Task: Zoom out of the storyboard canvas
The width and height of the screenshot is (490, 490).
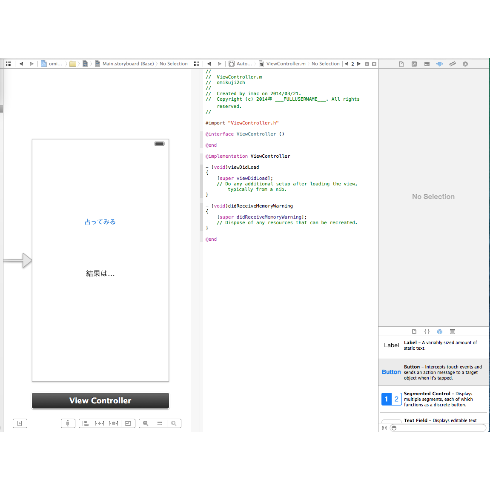Action: click(x=146, y=423)
